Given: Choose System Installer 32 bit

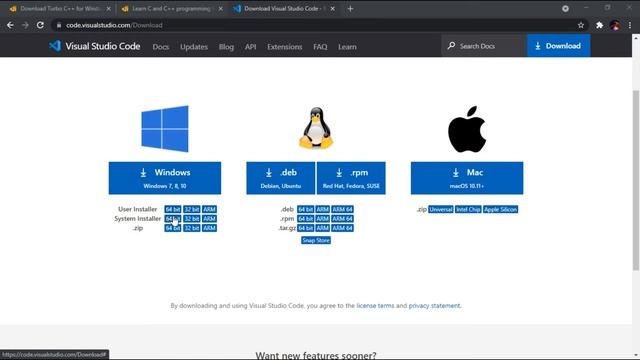Looking at the screenshot, I should [191, 218].
